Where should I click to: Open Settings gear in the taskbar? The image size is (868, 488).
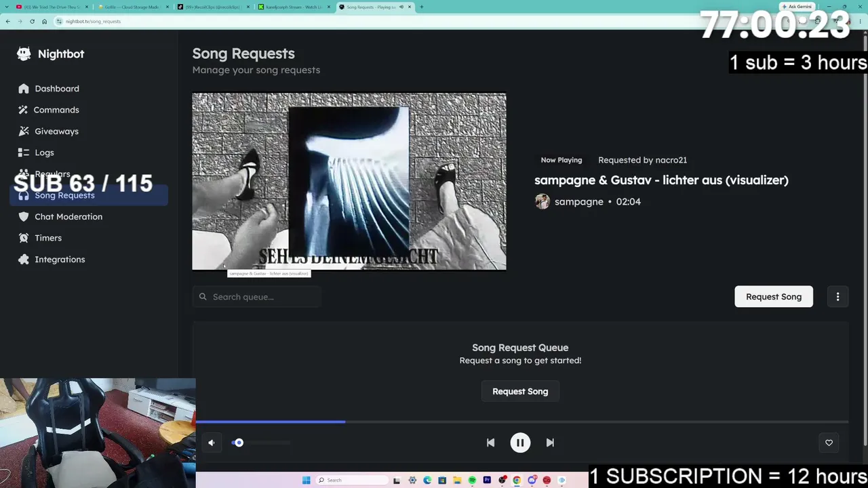pos(412,481)
